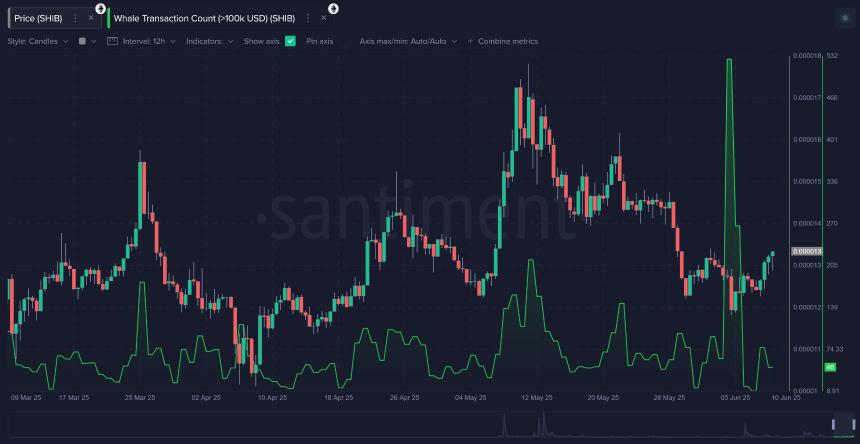860x444 pixels.
Task: Open the Indicators dropdown
Action: (x=209, y=41)
